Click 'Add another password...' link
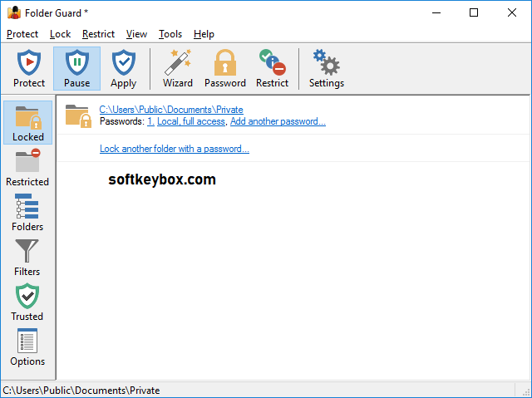The image size is (532, 398). pyautogui.click(x=278, y=121)
